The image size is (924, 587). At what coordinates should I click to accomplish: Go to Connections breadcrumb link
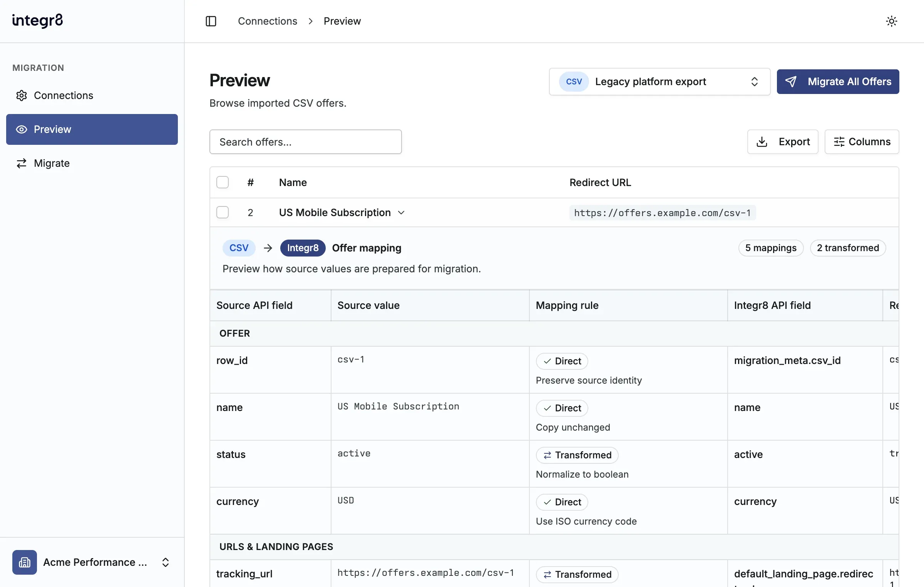(x=268, y=21)
